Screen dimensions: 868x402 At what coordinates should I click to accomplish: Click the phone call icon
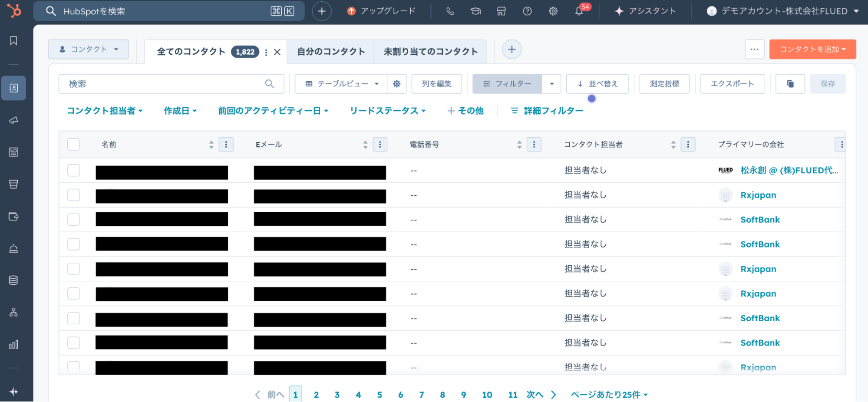click(x=450, y=11)
